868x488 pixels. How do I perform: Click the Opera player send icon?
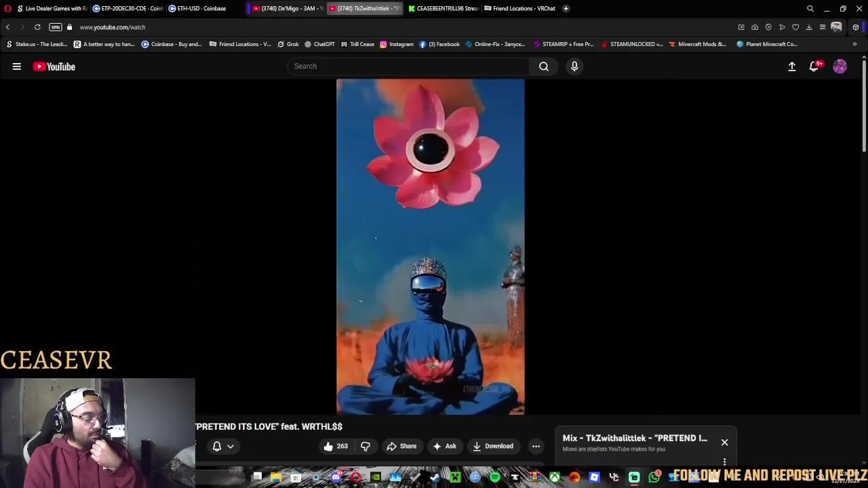[x=782, y=27]
